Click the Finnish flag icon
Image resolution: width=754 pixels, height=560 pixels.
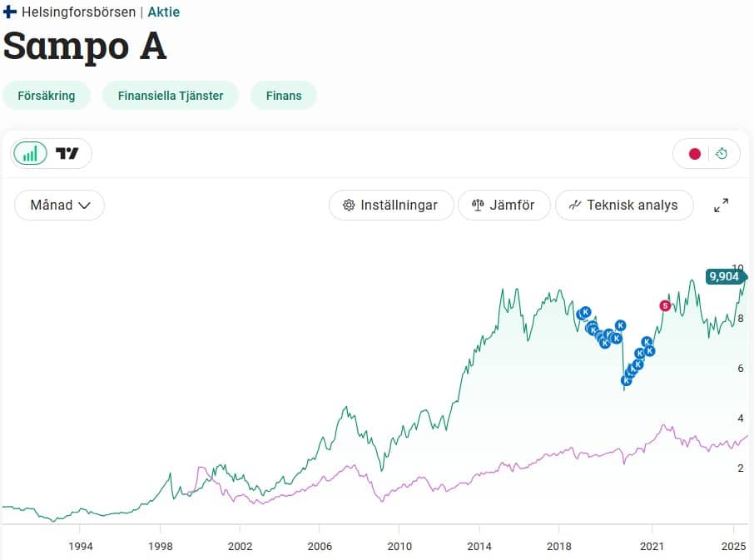(10, 12)
